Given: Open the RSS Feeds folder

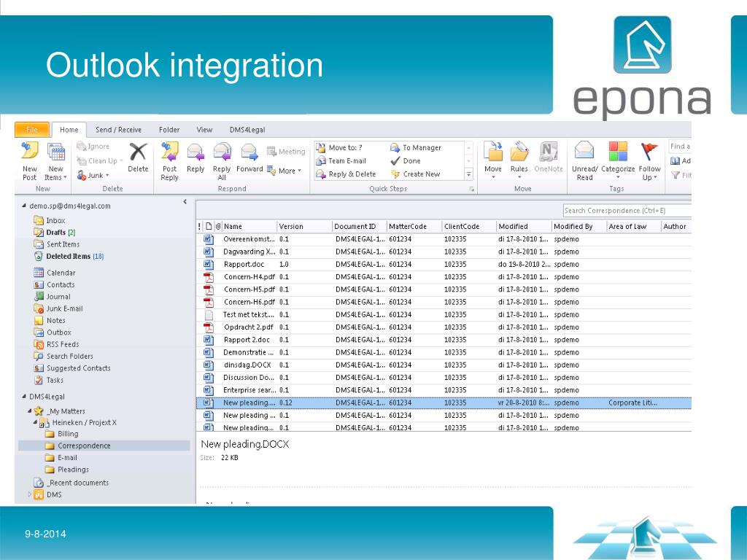Looking at the screenshot, I should click(x=57, y=344).
